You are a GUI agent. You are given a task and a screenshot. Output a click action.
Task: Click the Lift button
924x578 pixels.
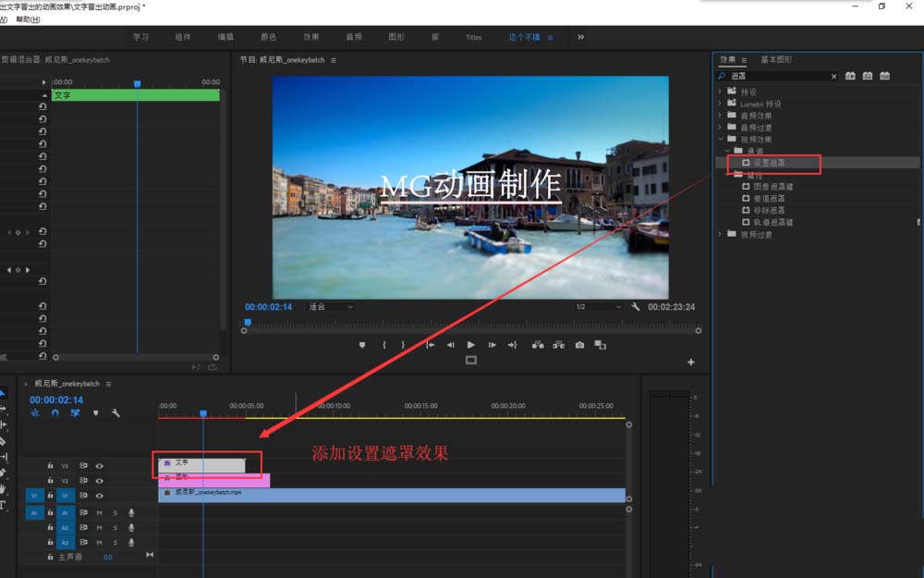point(538,345)
